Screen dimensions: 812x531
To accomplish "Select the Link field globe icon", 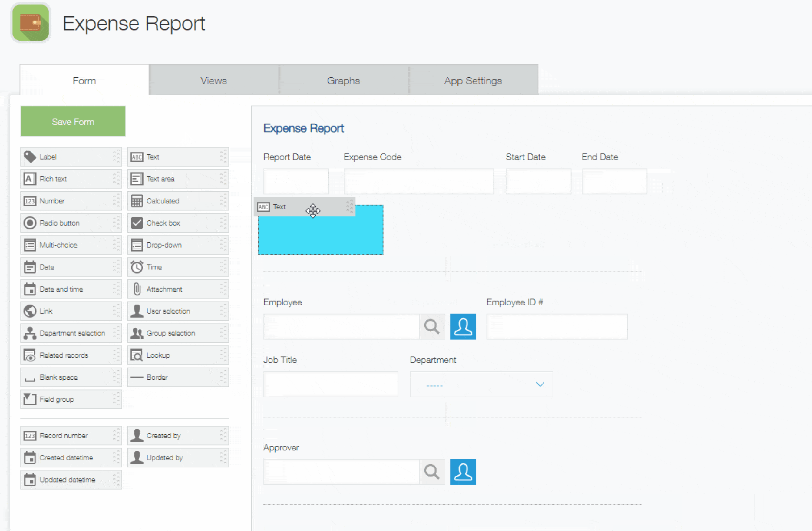I will coord(30,311).
